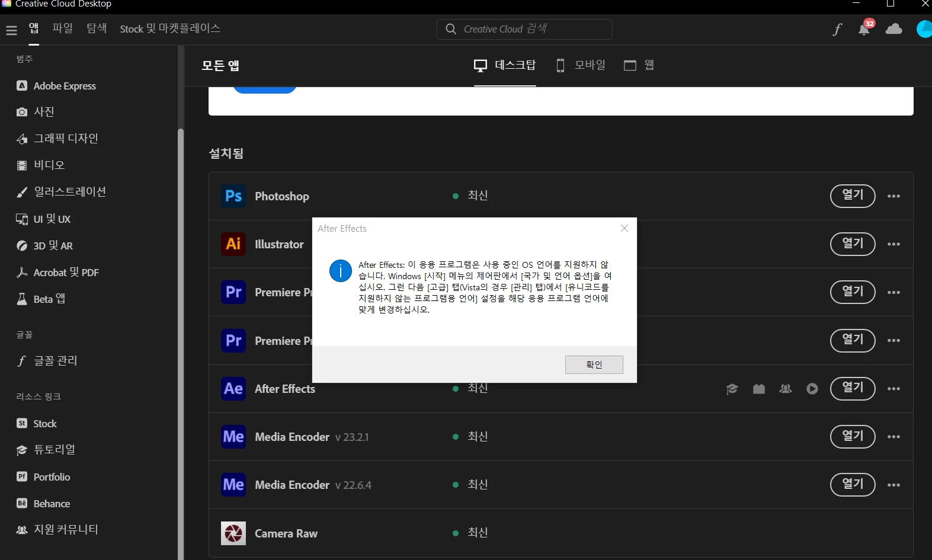Open the fonts icon in top bar
The width and height of the screenshot is (932, 560).
click(837, 29)
